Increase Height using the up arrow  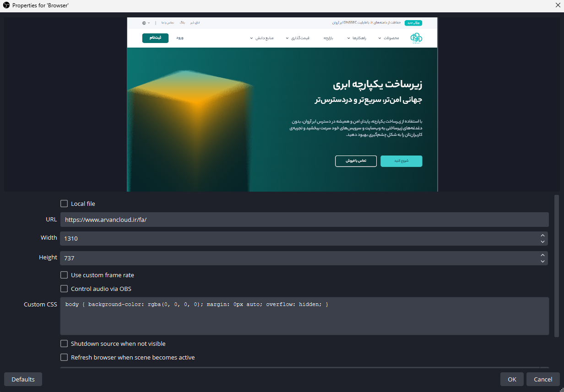tap(542, 255)
